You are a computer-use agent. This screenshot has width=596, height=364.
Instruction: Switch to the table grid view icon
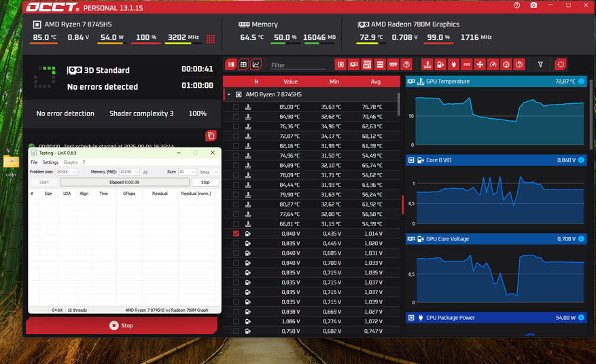244,65
